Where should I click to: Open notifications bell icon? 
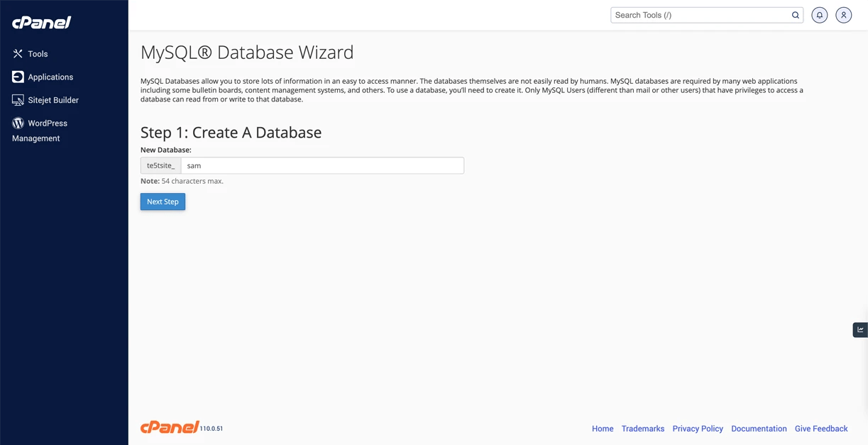tap(820, 15)
